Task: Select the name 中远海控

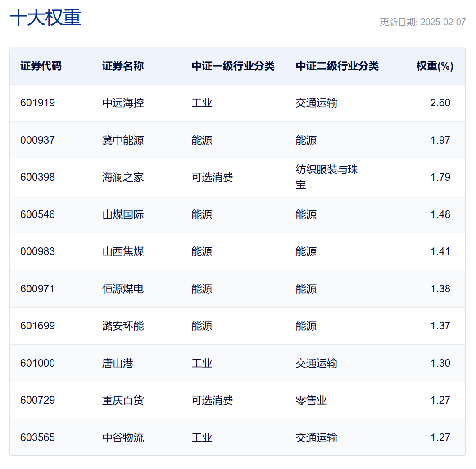Action: point(123,103)
